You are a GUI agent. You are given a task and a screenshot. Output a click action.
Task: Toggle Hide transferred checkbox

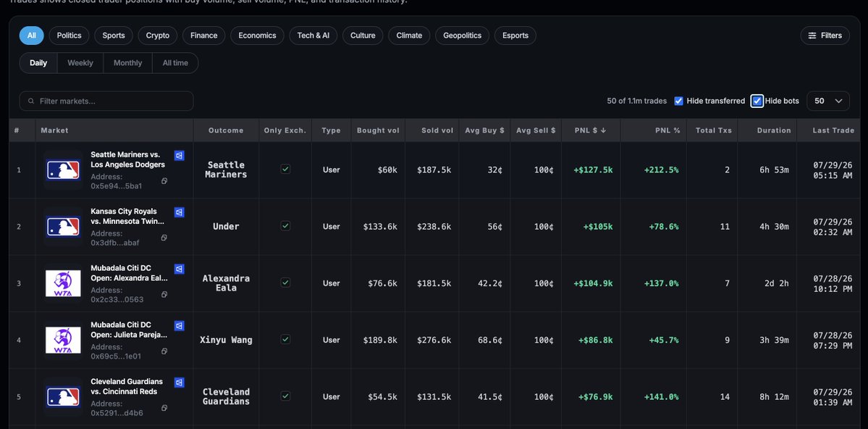pyautogui.click(x=678, y=101)
